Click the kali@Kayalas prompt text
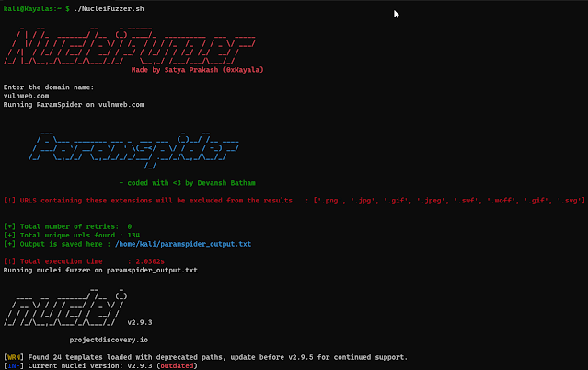 (x=30, y=8)
